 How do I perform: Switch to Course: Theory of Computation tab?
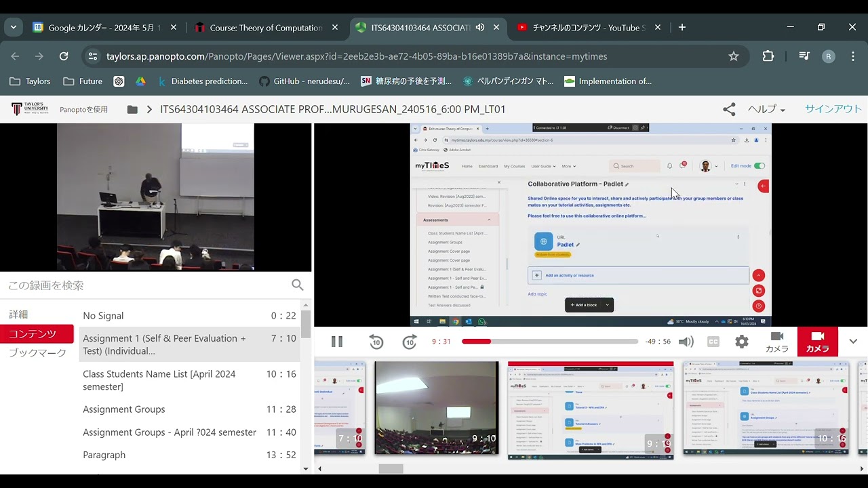[266, 28]
